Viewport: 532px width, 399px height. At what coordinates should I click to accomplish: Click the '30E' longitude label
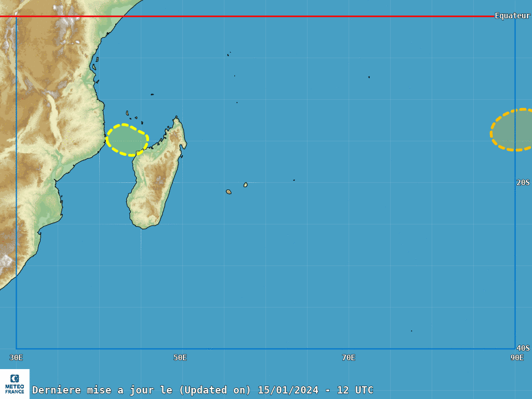pos(16,357)
